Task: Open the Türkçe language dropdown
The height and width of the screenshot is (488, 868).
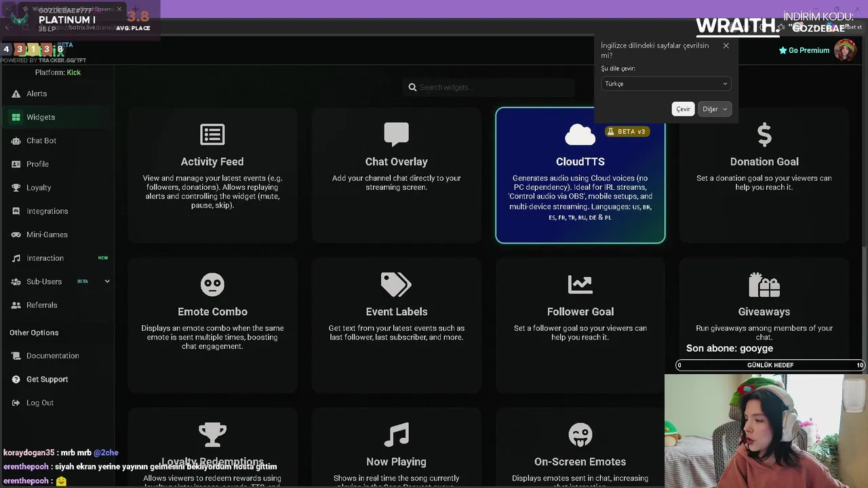Action: click(x=665, y=83)
